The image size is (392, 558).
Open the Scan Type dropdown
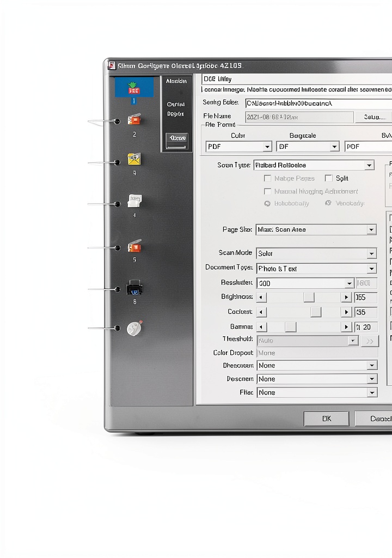click(314, 165)
